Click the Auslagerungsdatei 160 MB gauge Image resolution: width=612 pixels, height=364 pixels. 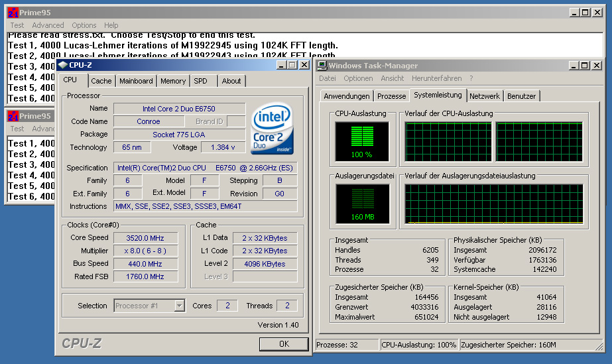[363, 204]
